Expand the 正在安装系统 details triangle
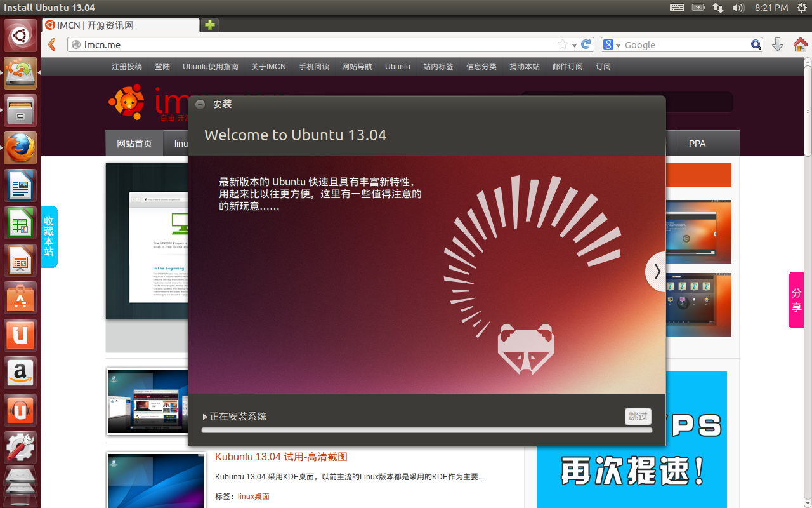 point(206,417)
